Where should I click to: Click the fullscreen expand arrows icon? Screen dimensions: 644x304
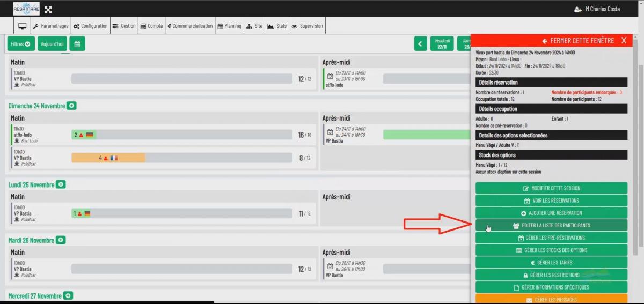tap(48, 10)
